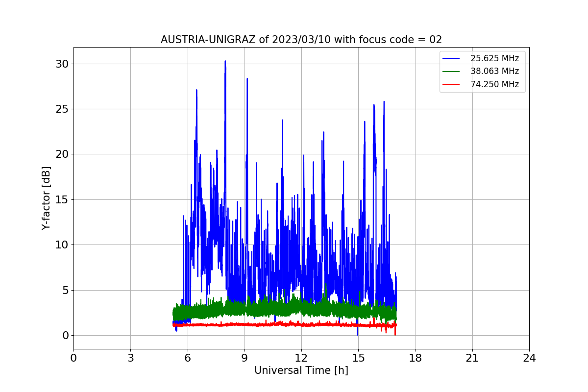Click the tallest blue peak near 8 h
This screenshot has height=392, width=588.
(x=225, y=62)
